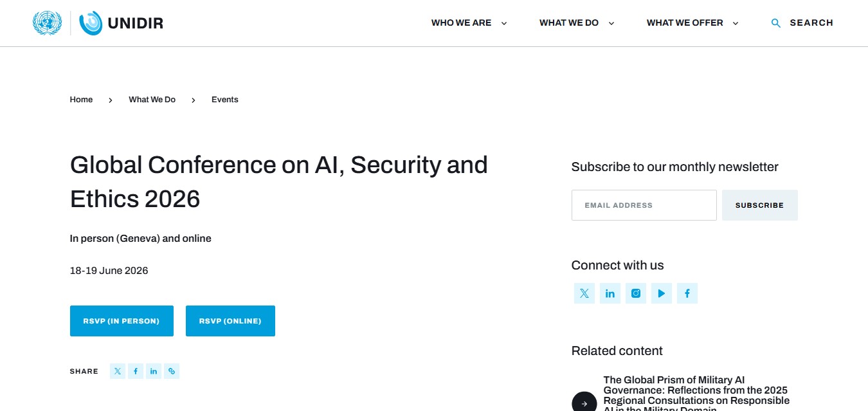Expand the Who We Are menu chevron
Viewport: 868px width, 411px height.
click(504, 23)
